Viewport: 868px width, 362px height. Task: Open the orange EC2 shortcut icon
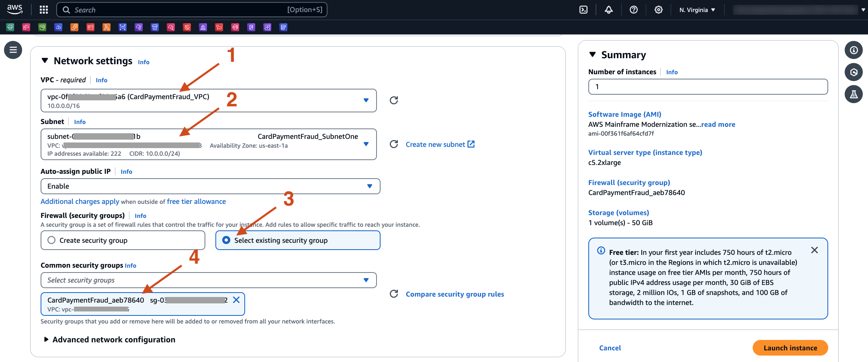pos(74,27)
